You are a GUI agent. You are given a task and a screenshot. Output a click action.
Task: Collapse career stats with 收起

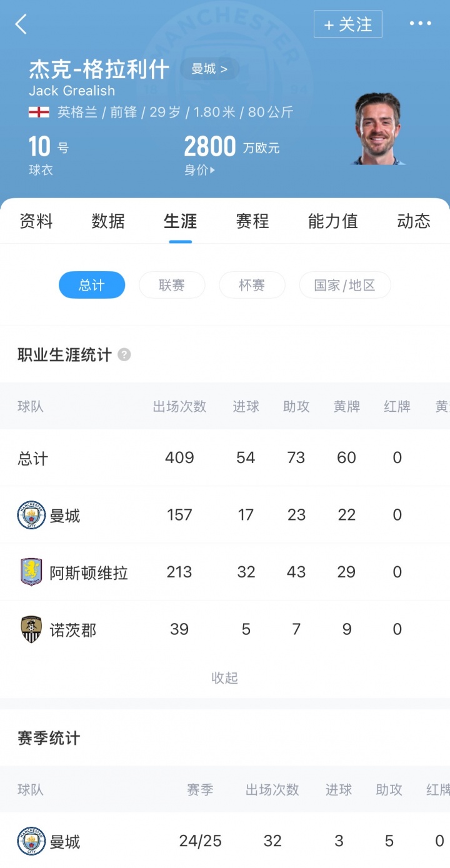pos(225,678)
